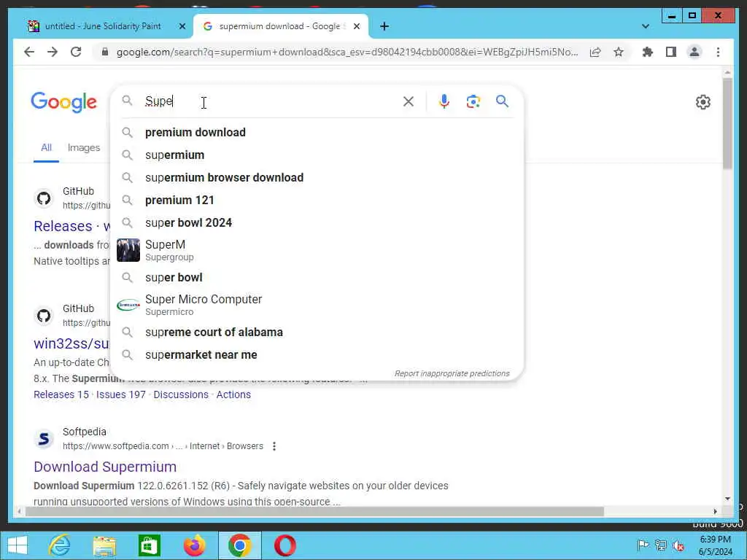This screenshot has width=747, height=560.
Task: Go forward in browser history
Action: (x=53, y=52)
